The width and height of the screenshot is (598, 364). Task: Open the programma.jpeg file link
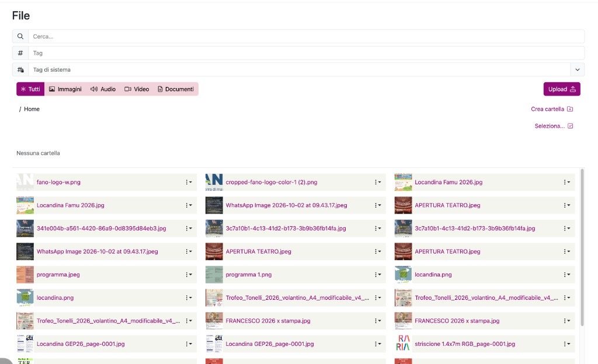pyautogui.click(x=58, y=275)
